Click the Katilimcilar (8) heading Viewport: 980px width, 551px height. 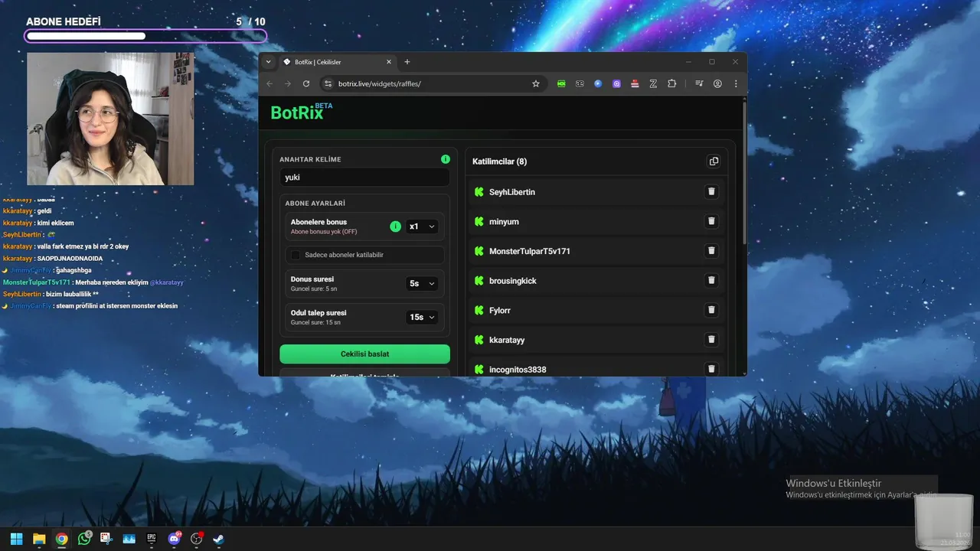(x=500, y=161)
